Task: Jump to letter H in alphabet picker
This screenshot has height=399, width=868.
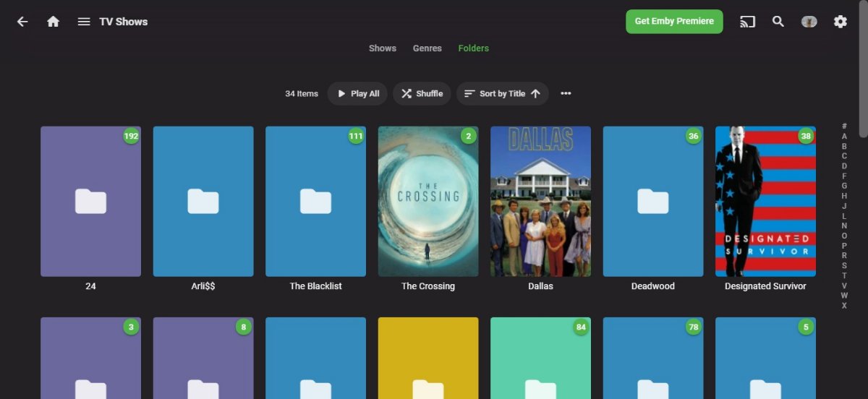Action: click(x=844, y=196)
